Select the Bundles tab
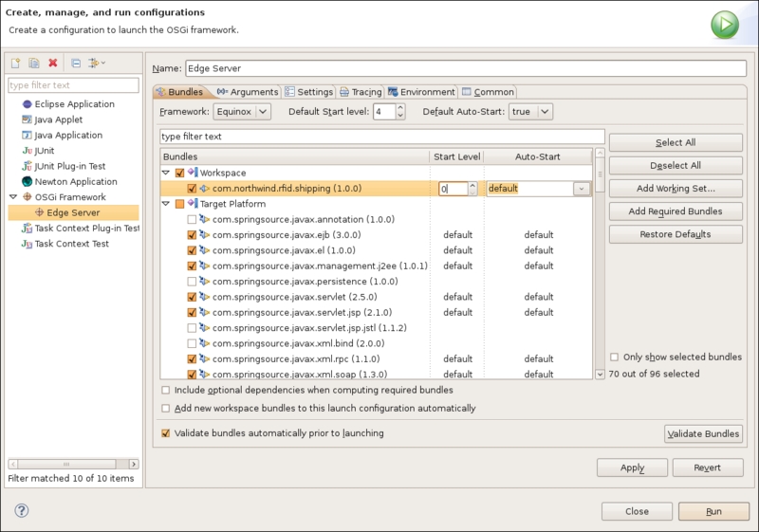 180,92
